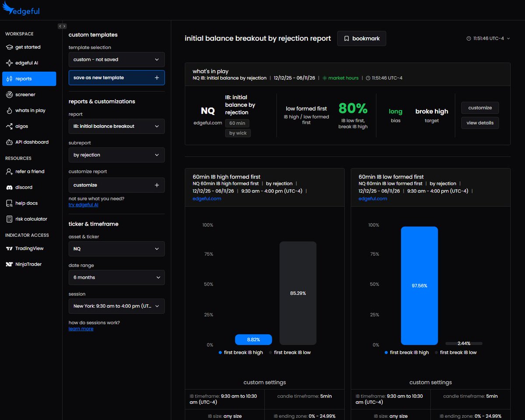525x420 pixels.
Task: Navigate to algos in the sidebar
Action: [x=29, y=126]
